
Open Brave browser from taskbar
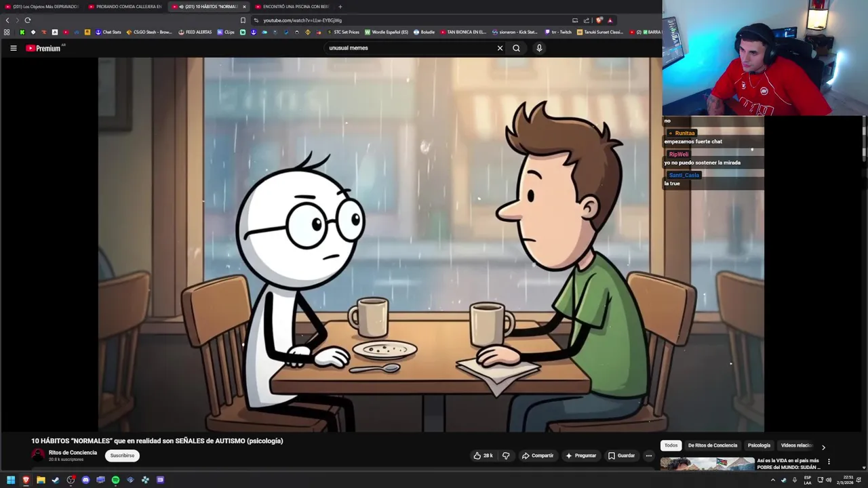click(x=26, y=480)
